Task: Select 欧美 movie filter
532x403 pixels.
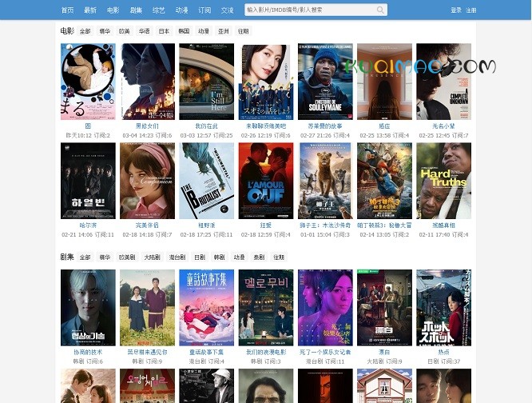Action: pyautogui.click(x=124, y=31)
